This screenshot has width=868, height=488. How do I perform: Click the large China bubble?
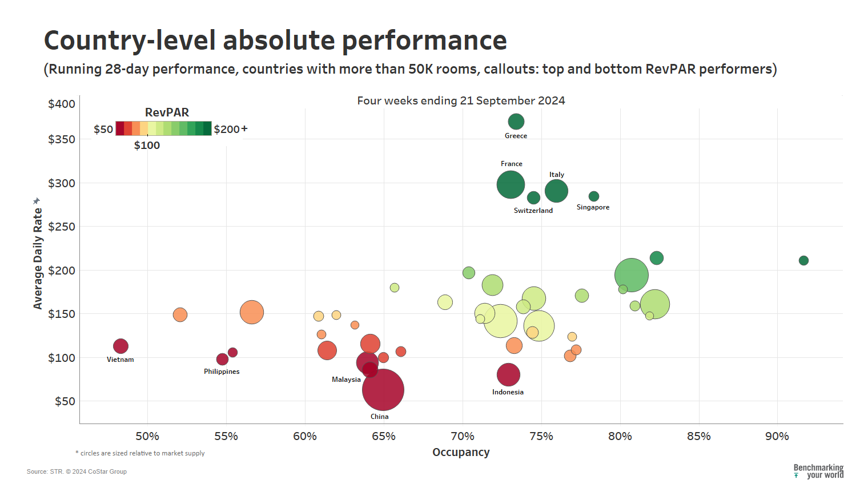coord(383,390)
